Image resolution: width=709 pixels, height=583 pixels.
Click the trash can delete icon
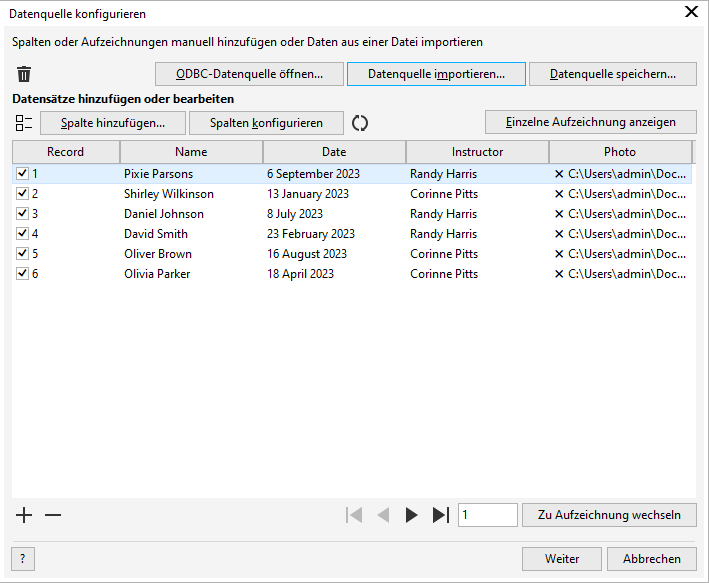pyautogui.click(x=24, y=74)
